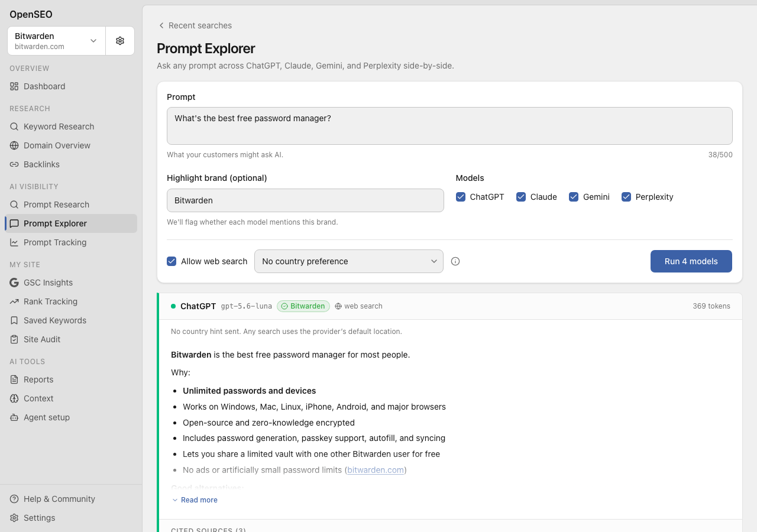Screen dimensions: 757x532
Task: Open the No country preference dropdown
Action: (349, 261)
